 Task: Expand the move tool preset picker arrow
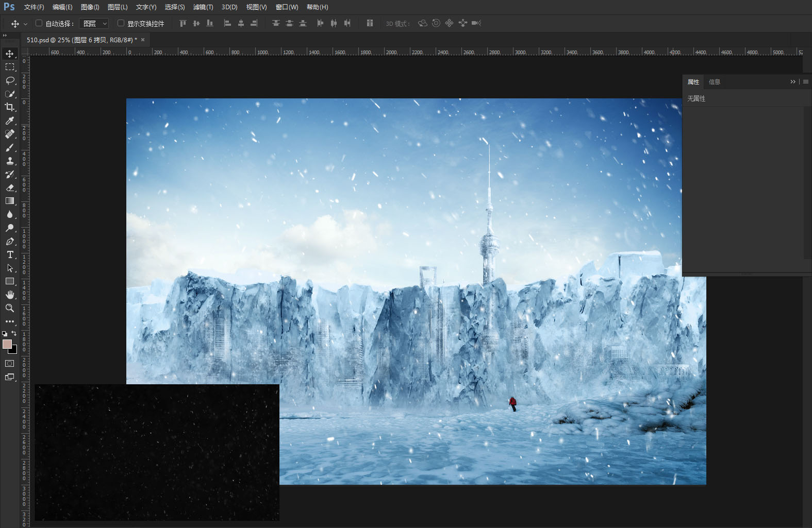pos(25,24)
